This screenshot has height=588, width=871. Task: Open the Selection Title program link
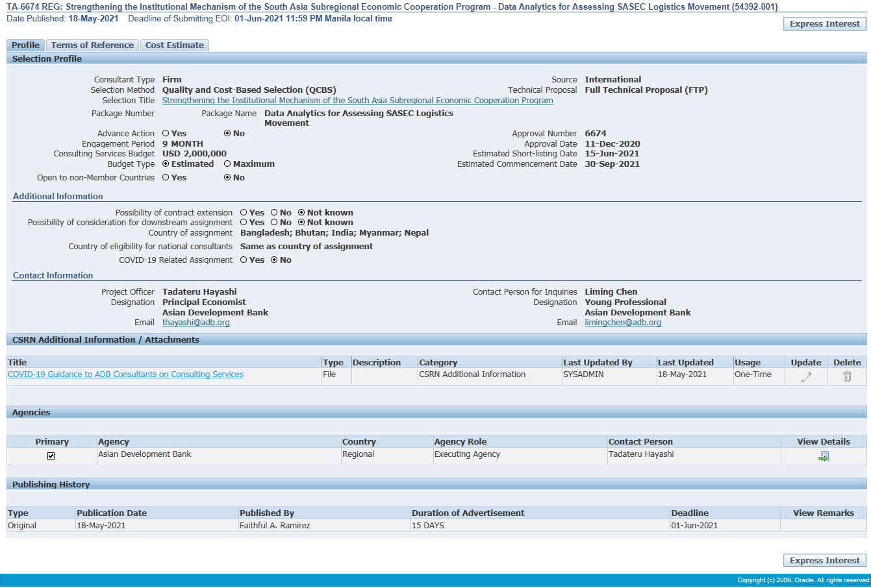tap(358, 101)
